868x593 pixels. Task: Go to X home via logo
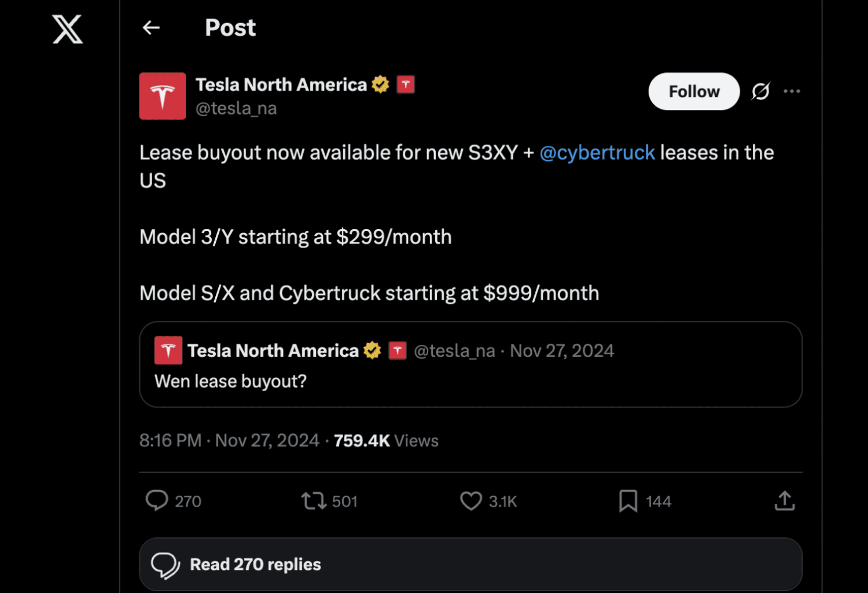click(x=68, y=29)
